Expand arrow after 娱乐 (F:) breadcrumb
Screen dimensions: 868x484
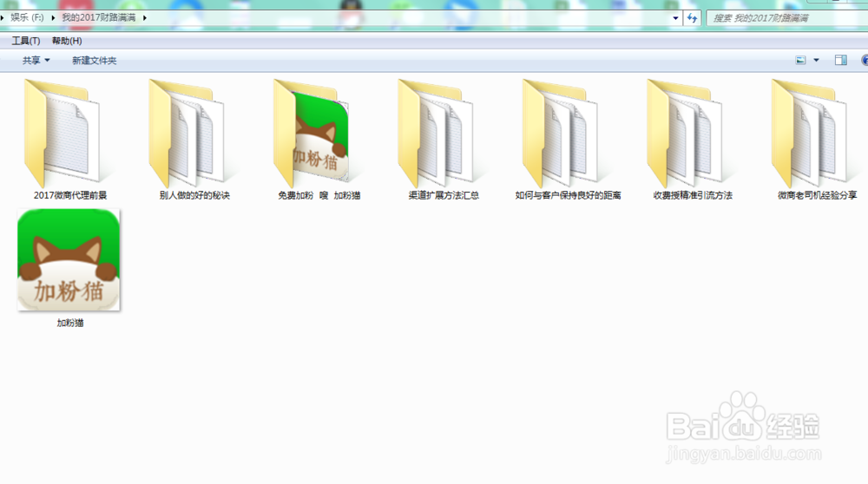coord(53,17)
